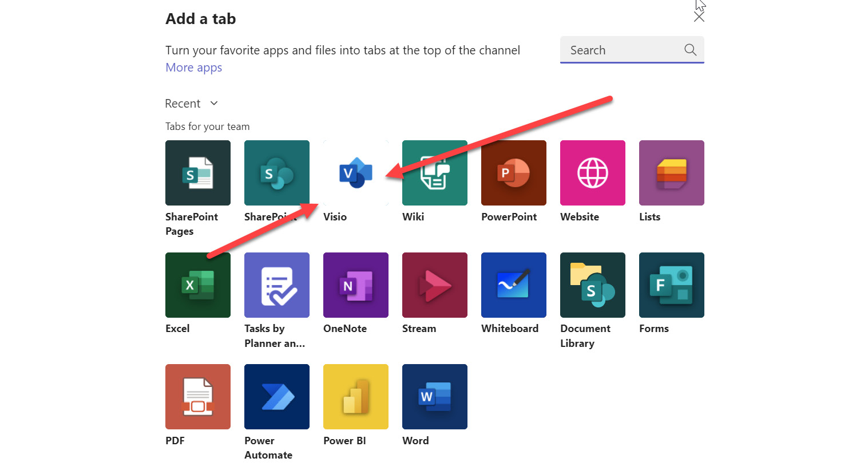
Task: Click the Word label text
Action: coord(415,441)
